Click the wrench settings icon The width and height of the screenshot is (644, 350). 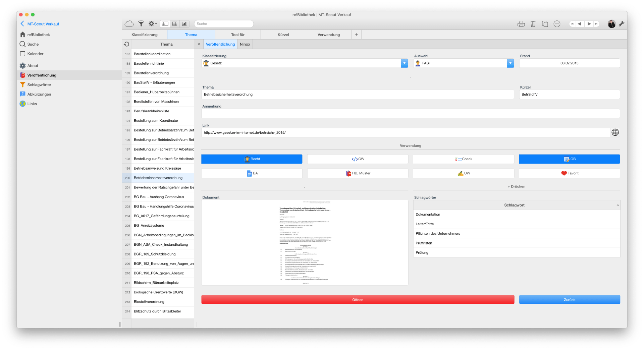622,24
